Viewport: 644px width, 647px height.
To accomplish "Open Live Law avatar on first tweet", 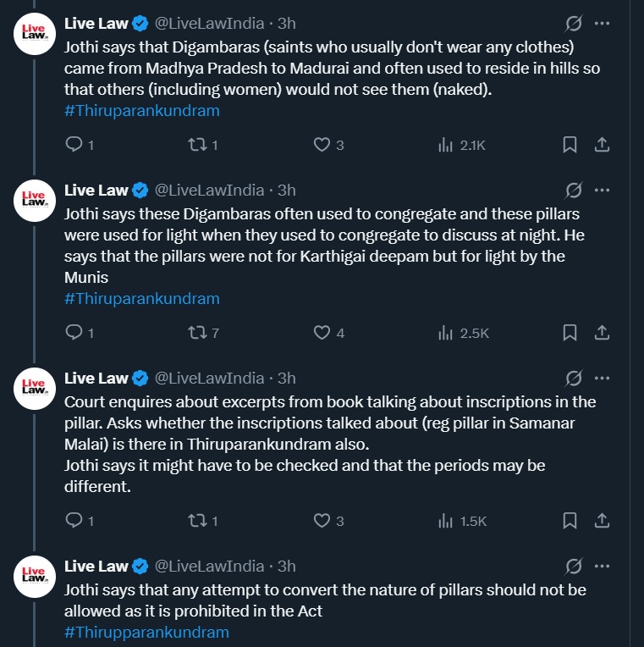I will coord(35,34).
